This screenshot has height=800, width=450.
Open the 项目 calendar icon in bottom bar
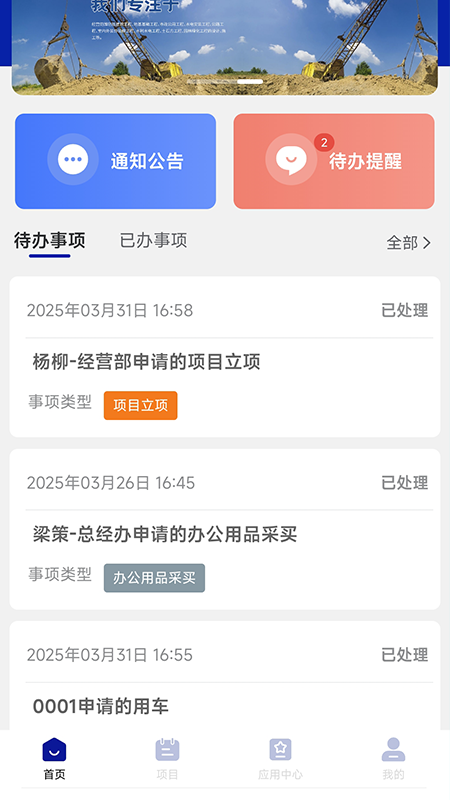tap(167, 749)
